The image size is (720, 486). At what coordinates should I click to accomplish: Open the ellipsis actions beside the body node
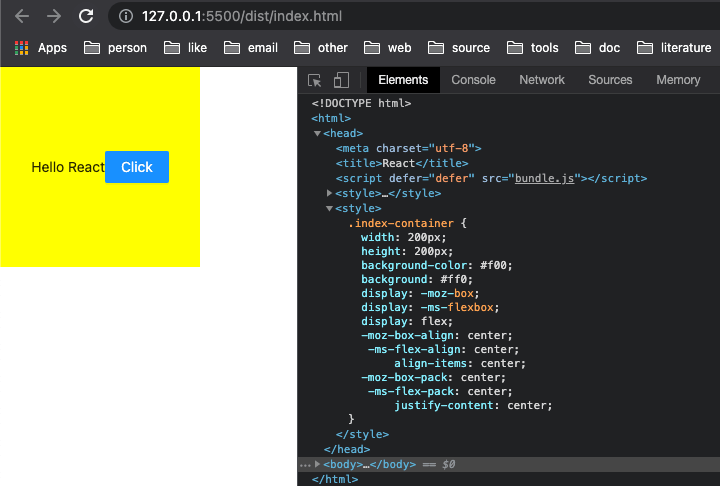pos(305,465)
